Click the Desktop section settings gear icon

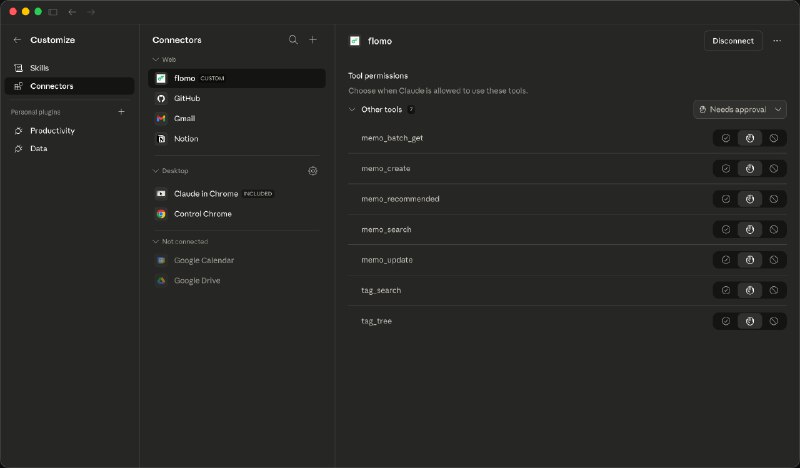tap(313, 171)
